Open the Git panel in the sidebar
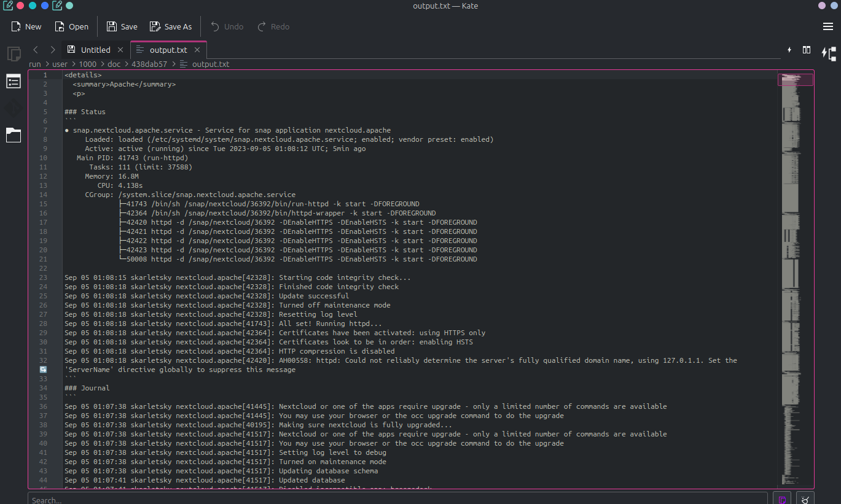The width and height of the screenshot is (841, 504). (14, 108)
